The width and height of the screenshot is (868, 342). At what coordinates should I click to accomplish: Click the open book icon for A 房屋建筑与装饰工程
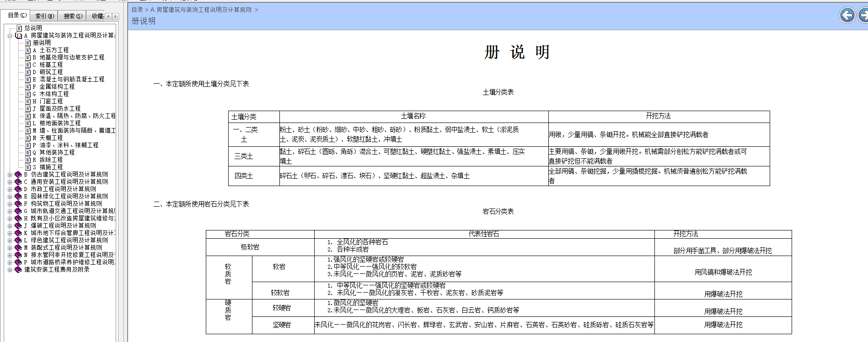point(18,35)
